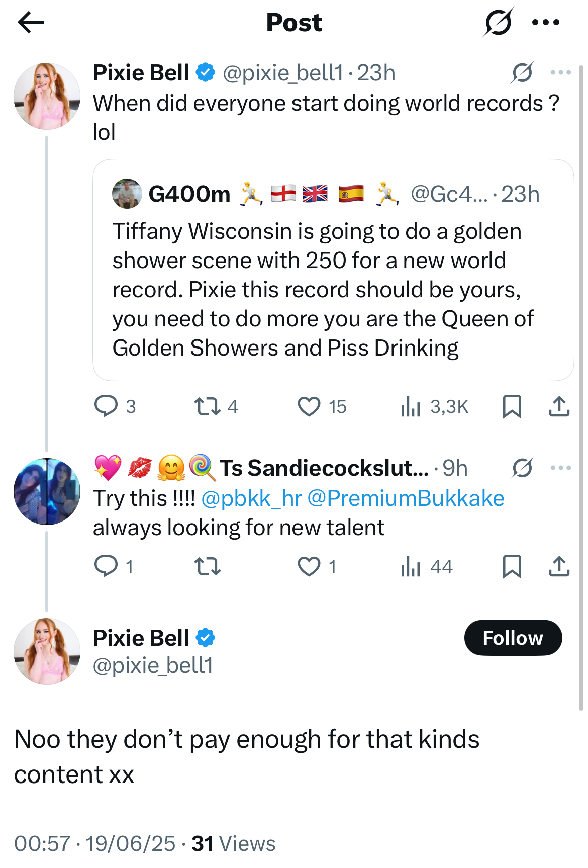Open the @pbkk_hr mention link
588x868 pixels.
click(251, 498)
